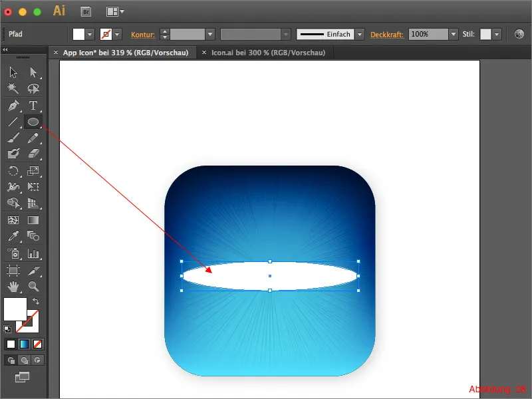Enable Draw Normal mode

point(11,360)
